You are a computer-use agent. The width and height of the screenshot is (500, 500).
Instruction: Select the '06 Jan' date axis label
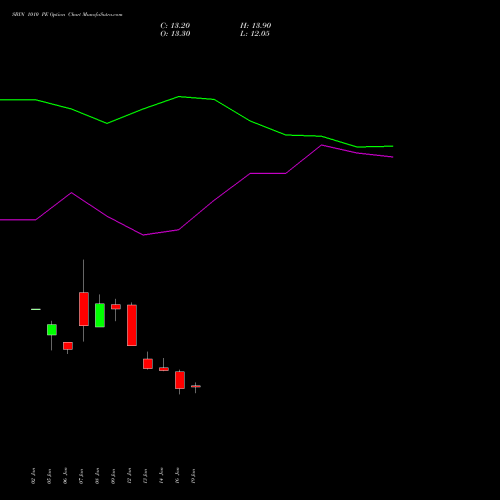tap(65, 476)
